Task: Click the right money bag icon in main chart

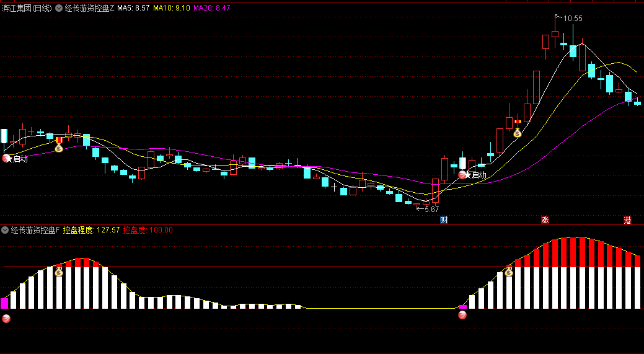Action: pos(518,132)
